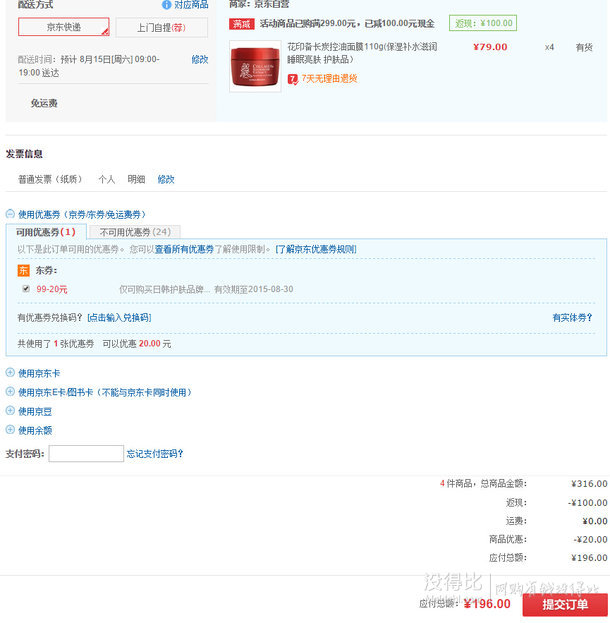Focus the 支付密码 input field
The image size is (610, 623).
pos(86,454)
